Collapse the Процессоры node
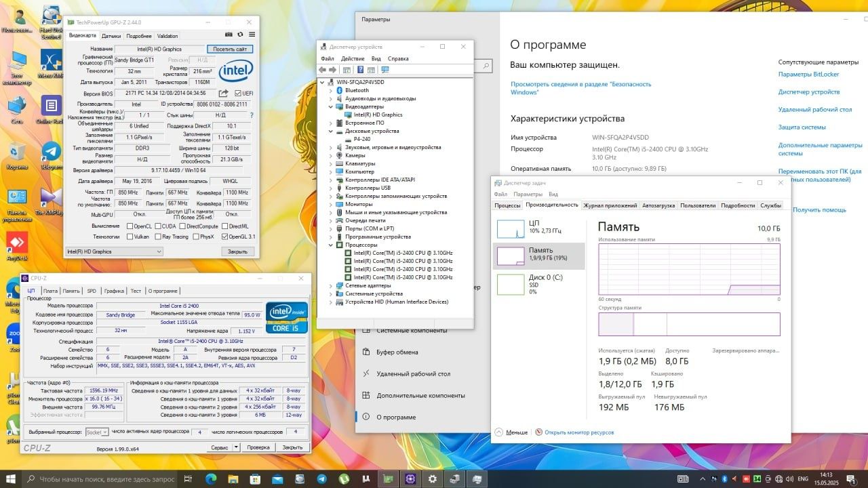The width and height of the screenshot is (868, 488). (331, 245)
